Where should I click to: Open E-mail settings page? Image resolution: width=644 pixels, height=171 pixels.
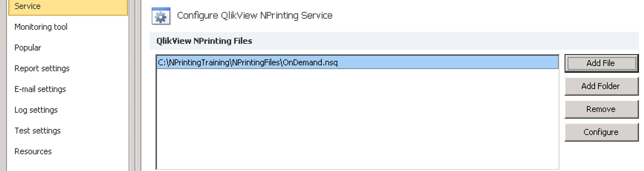(x=40, y=89)
